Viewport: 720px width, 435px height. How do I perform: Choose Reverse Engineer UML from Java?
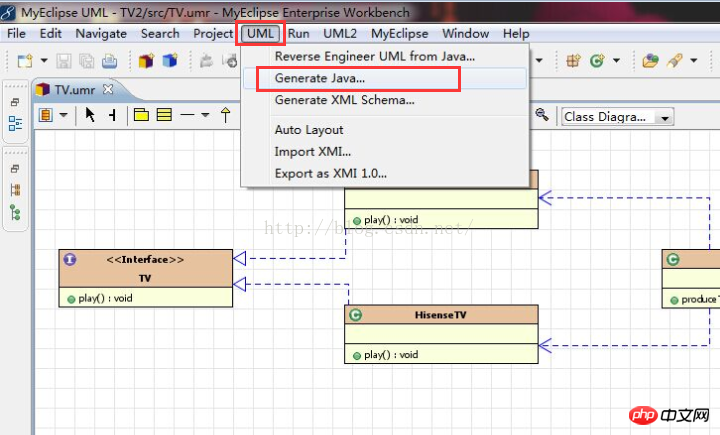click(385, 56)
